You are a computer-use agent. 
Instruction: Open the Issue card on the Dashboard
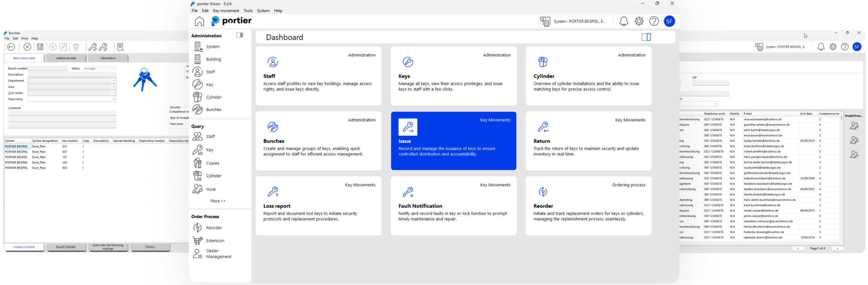click(453, 141)
